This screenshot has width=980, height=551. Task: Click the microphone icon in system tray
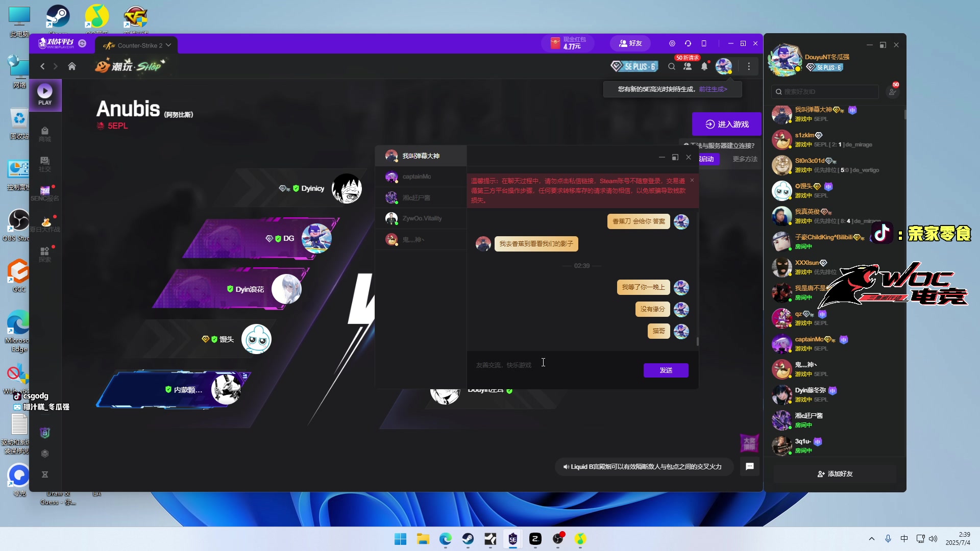pos(888,539)
